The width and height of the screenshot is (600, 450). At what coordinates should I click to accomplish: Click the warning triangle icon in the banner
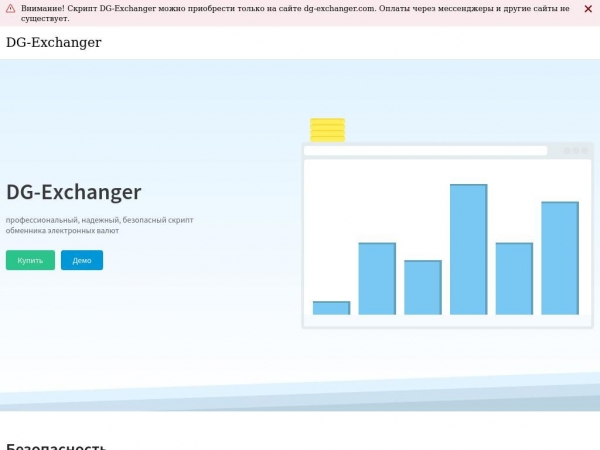pyautogui.click(x=10, y=8)
